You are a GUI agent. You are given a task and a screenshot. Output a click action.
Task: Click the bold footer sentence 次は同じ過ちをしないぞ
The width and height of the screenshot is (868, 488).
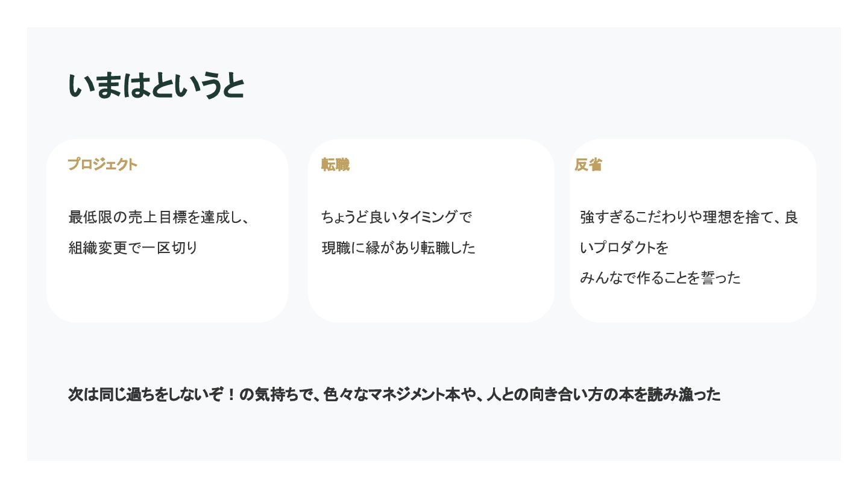(x=147, y=395)
